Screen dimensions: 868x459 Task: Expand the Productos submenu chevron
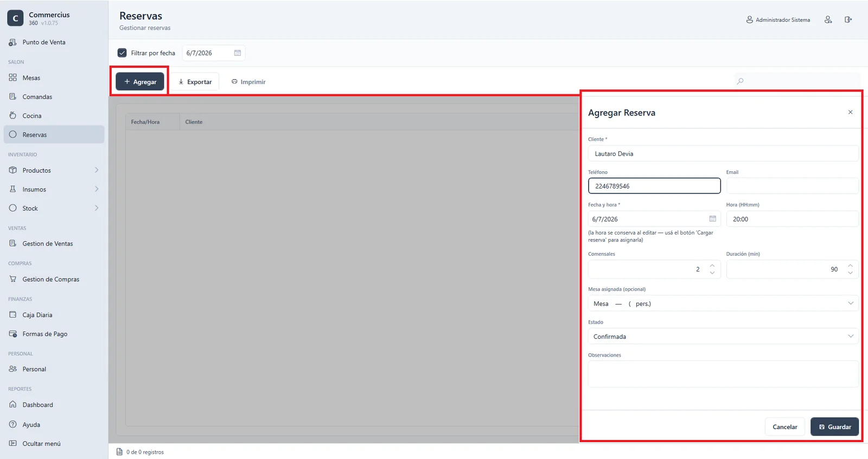tap(97, 170)
